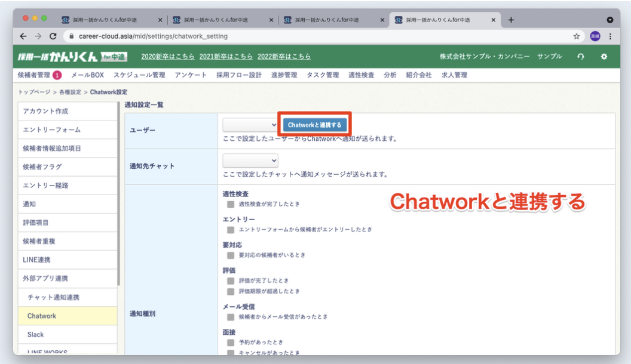Tick 候補者からメール受信があったとき checkbox
Image resolution: width=631 pixels, height=364 pixels.
(231, 317)
